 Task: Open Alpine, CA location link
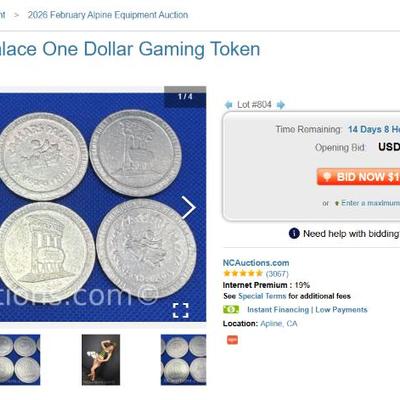click(279, 324)
